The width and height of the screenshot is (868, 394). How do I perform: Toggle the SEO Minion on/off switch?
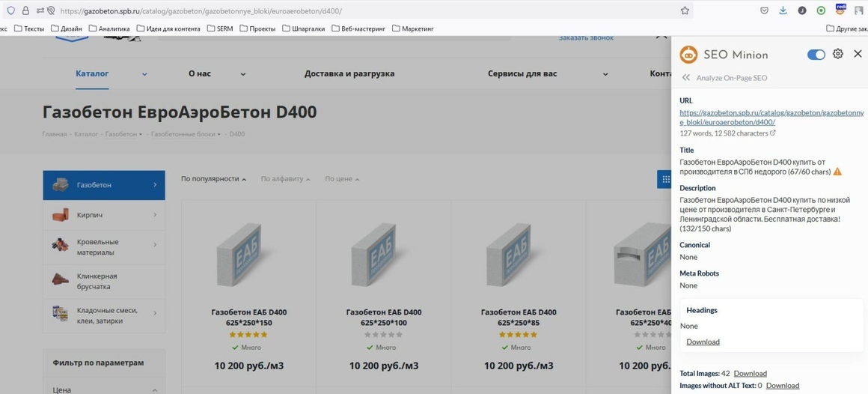[816, 55]
